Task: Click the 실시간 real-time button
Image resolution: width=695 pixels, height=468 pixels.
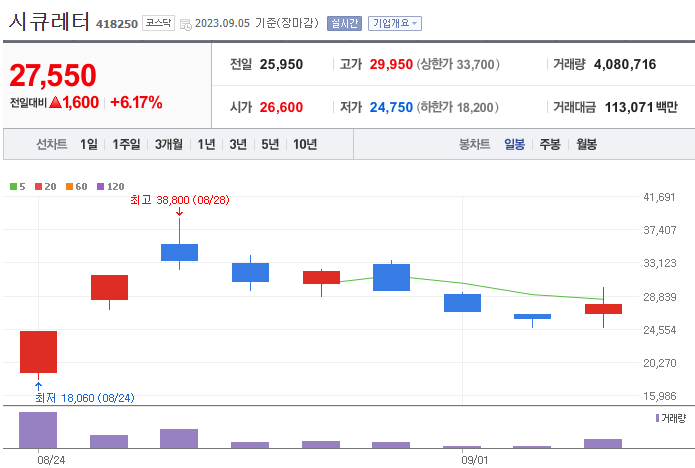Action: click(x=344, y=23)
